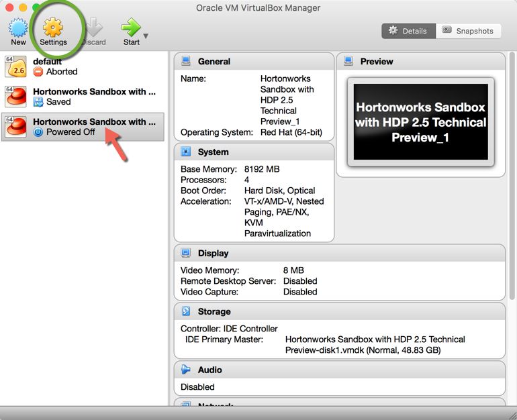517x420 pixels.
Task: Click the Discard toolbar icon
Action: point(94,28)
